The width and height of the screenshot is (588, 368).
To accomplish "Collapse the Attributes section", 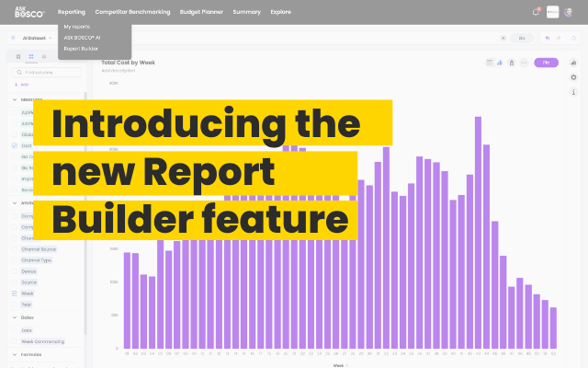I will 15,203.
